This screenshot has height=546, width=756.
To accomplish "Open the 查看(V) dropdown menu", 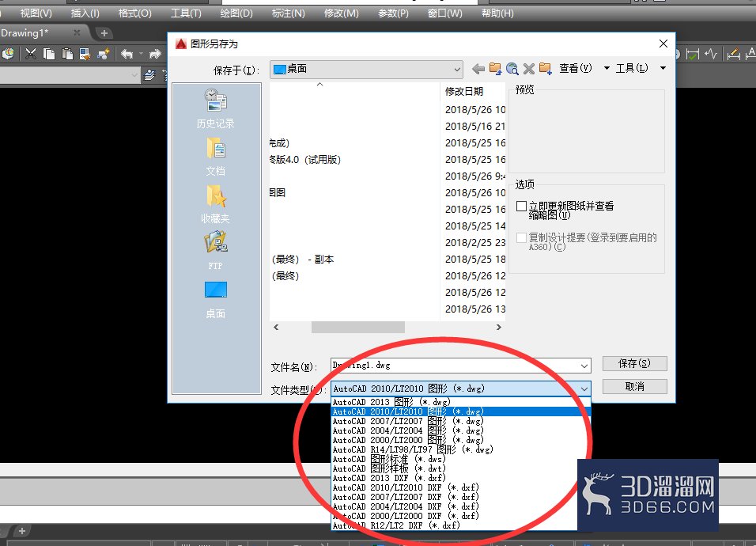I will (584, 69).
